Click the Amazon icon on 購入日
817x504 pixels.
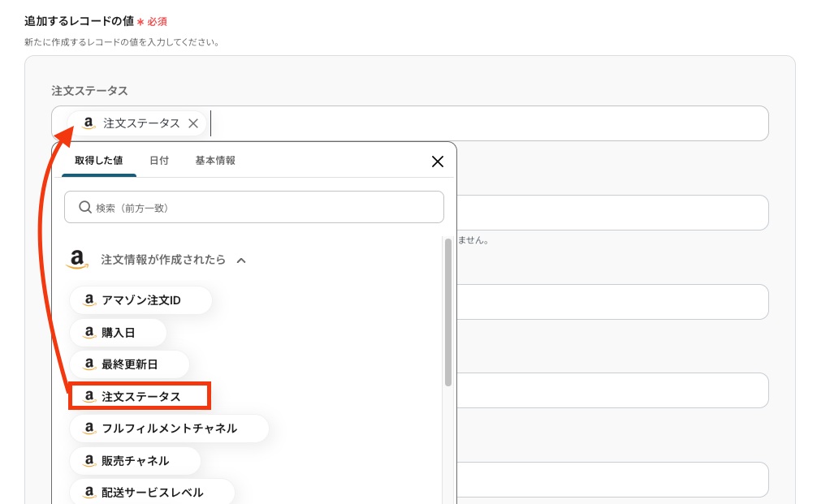[x=89, y=333]
